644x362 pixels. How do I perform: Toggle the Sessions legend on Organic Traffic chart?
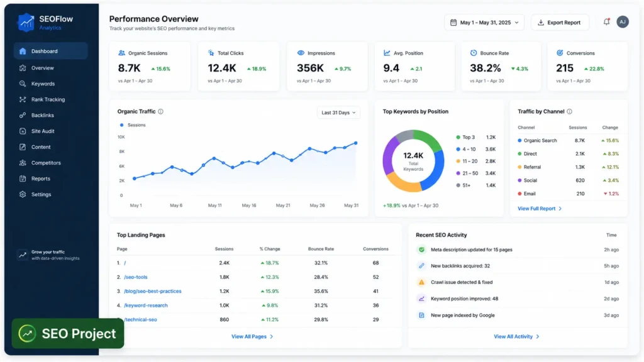click(132, 125)
